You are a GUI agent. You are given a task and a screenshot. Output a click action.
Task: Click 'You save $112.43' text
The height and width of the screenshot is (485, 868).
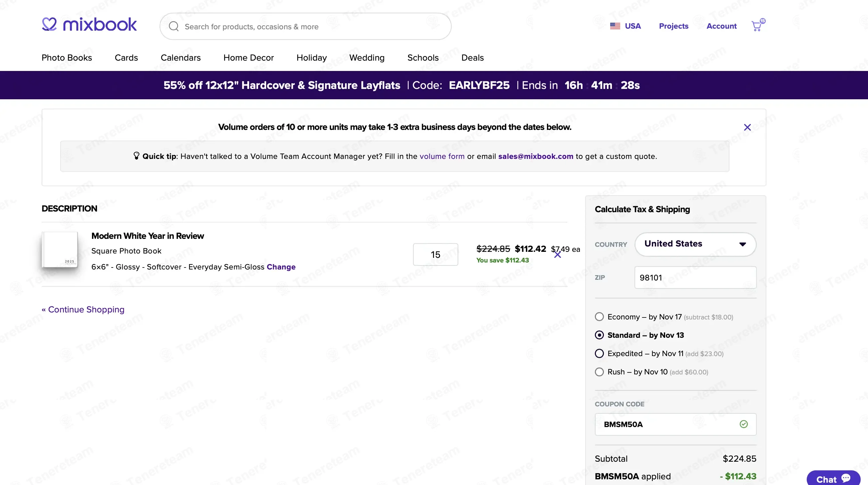pyautogui.click(x=502, y=260)
